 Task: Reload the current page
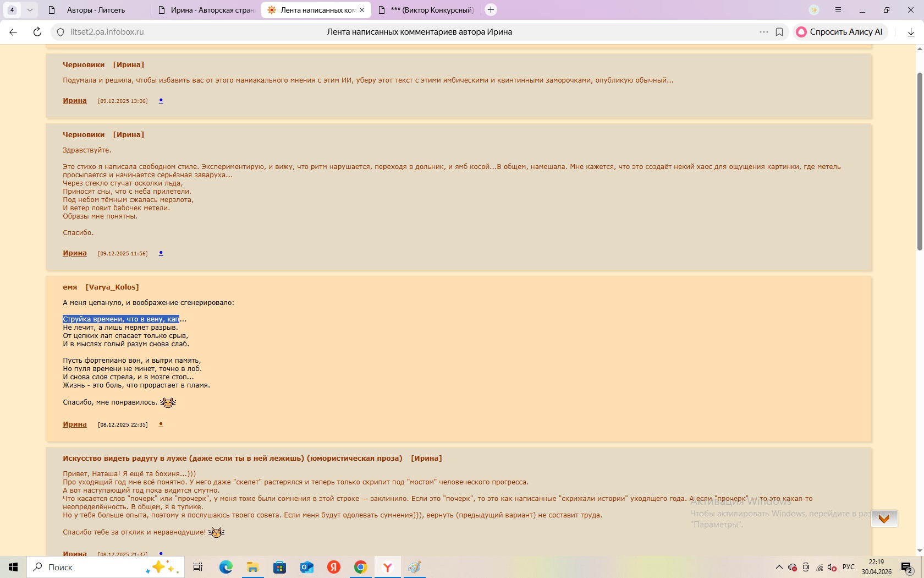pyautogui.click(x=37, y=32)
